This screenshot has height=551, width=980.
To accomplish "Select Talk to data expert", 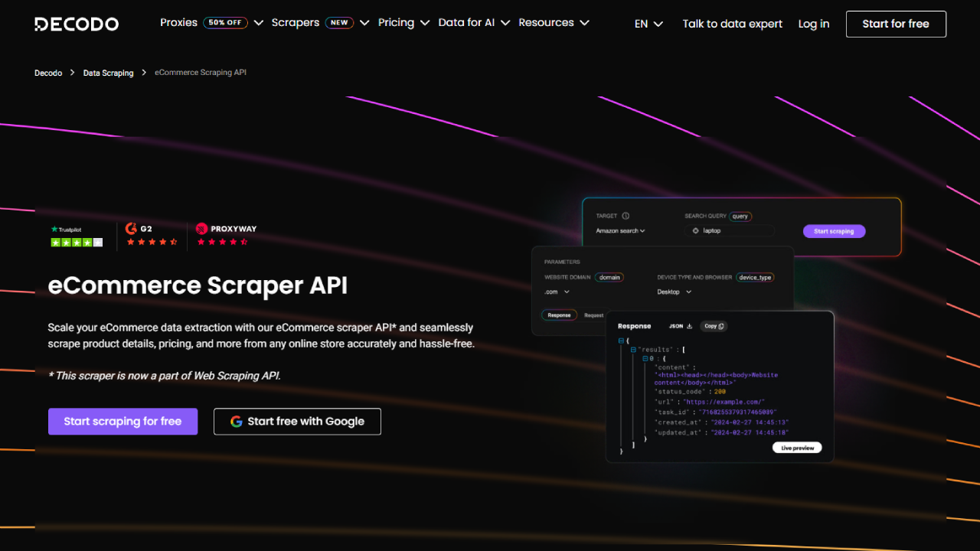I will pos(732,24).
